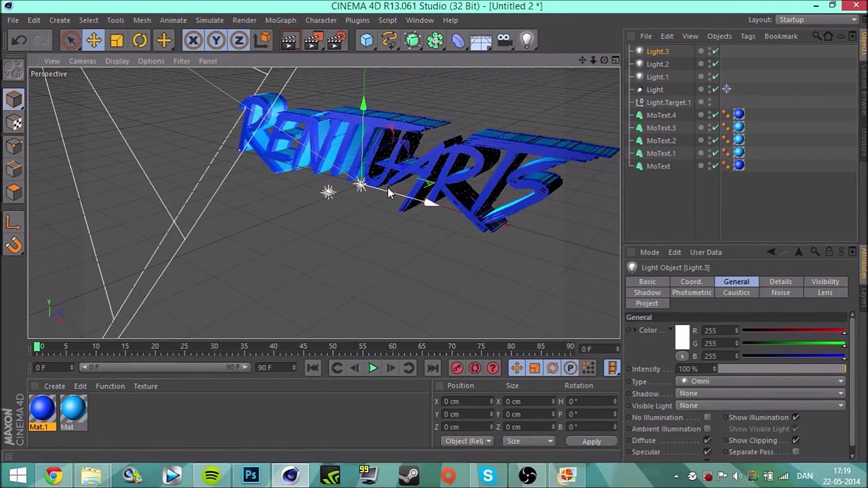Toggle X axis lock icon
868x488 pixels.
193,40
